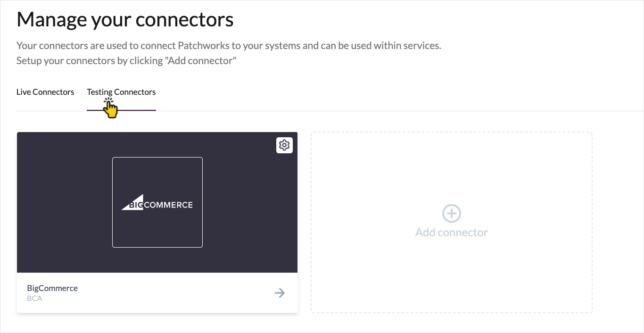This screenshot has width=644, height=333.
Task: Open the BigCommerce connector name link
Action: [52, 288]
